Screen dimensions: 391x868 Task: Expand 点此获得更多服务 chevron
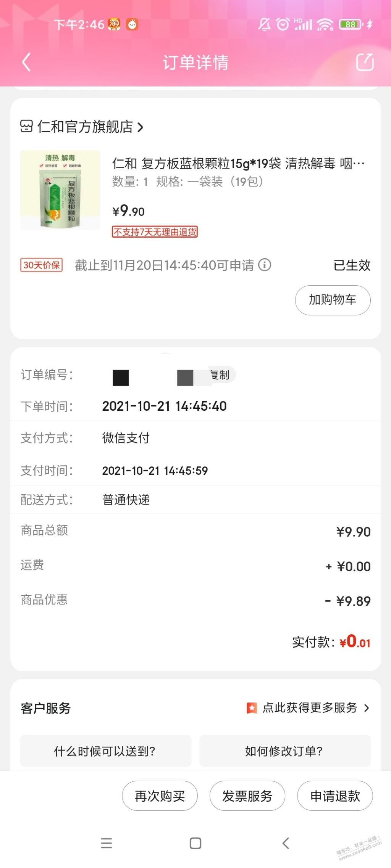(x=367, y=708)
